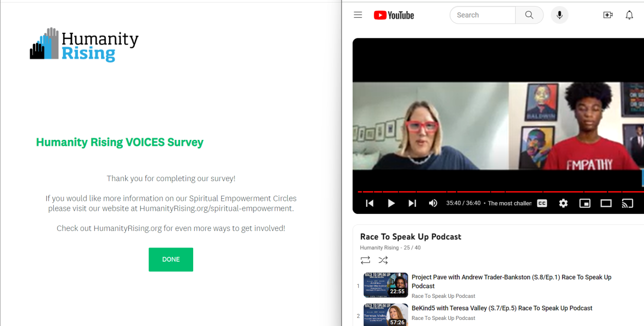Select BeKind5 with Teresa Valley episode title
The height and width of the screenshot is (326, 644).
click(502, 308)
